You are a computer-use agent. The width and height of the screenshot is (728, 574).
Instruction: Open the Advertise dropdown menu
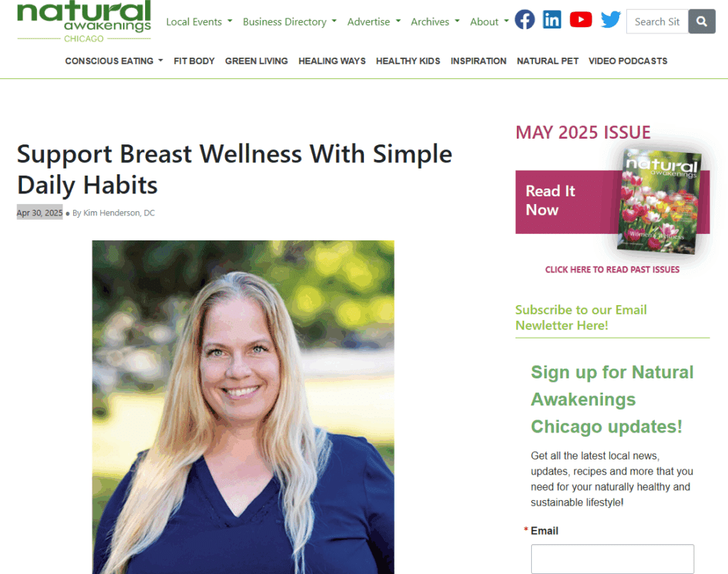pos(374,22)
